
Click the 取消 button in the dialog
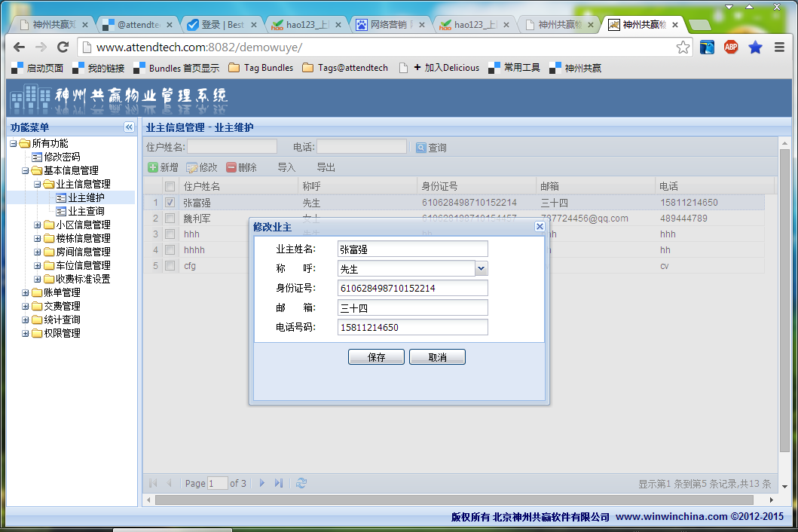click(x=437, y=357)
